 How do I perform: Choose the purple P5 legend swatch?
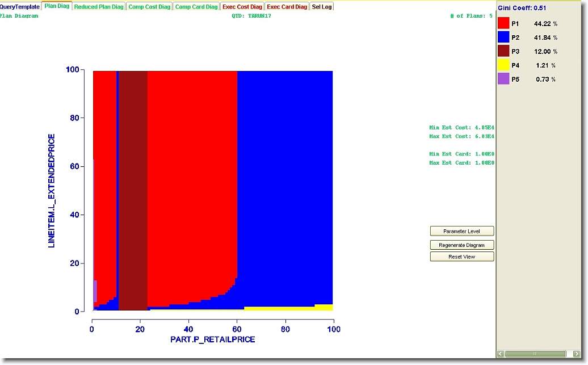pos(503,79)
